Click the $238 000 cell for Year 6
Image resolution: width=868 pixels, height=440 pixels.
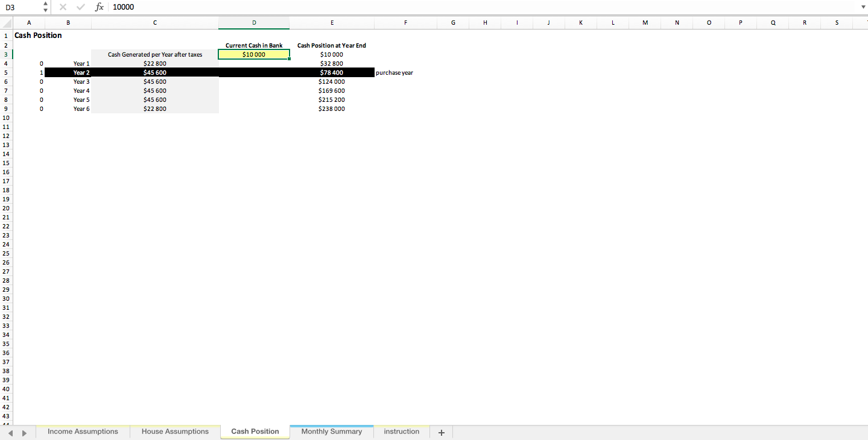tap(331, 108)
